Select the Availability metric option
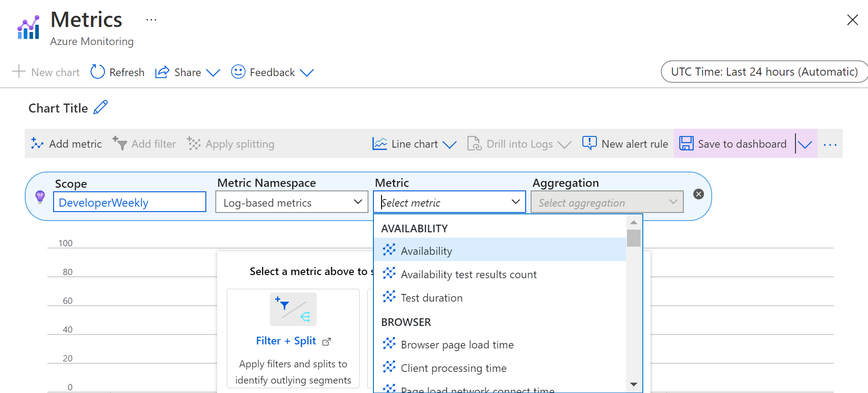Image resolution: width=868 pixels, height=393 pixels. (500, 250)
